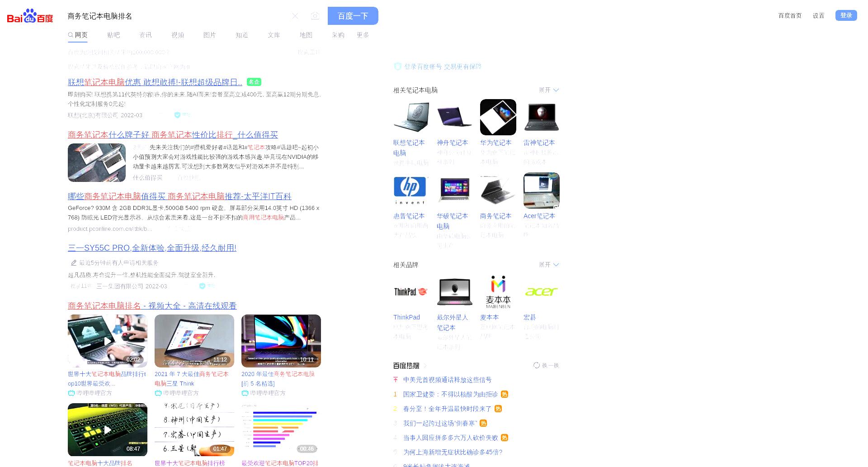Click the 登录 button

click(846, 15)
